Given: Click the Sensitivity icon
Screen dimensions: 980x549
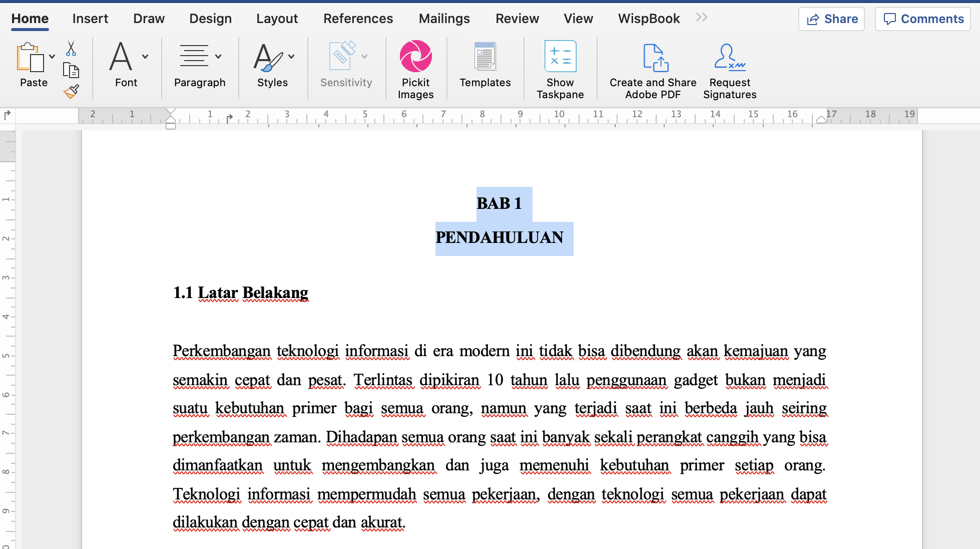Looking at the screenshot, I should point(345,67).
